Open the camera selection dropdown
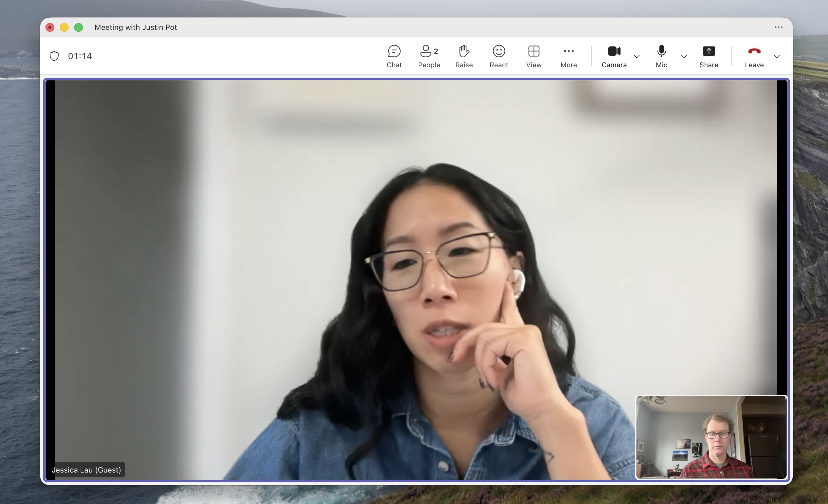 pos(637,57)
